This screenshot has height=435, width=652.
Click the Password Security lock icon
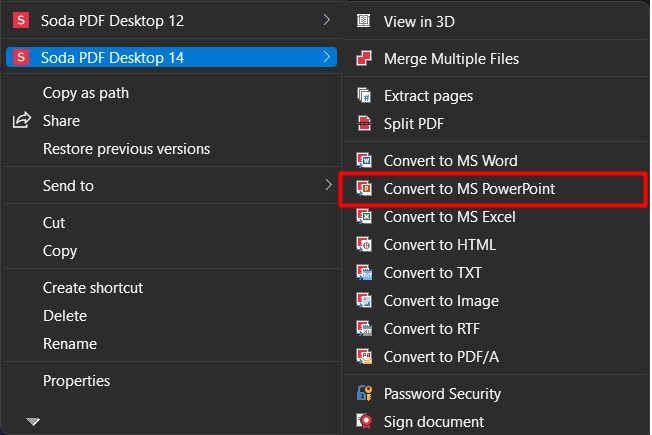click(364, 393)
